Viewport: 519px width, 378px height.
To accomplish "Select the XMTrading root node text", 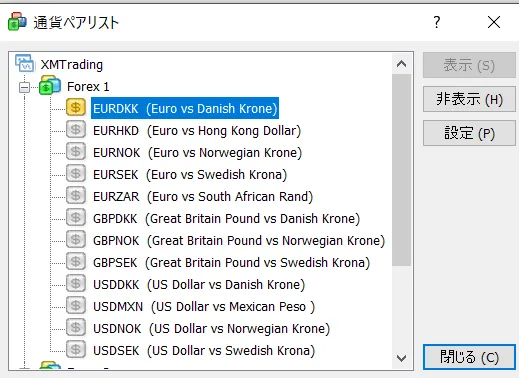I will (x=72, y=64).
